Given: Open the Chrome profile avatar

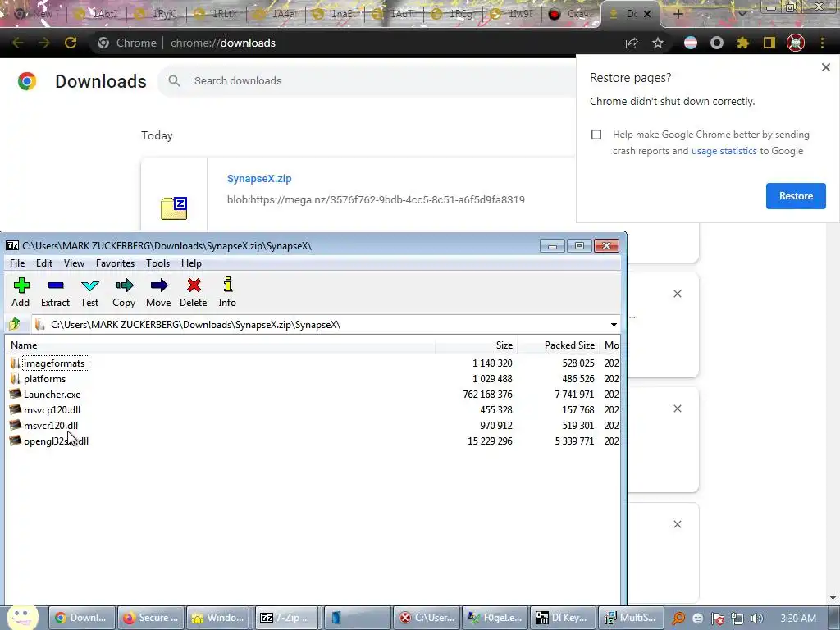Looking at the screenshot, I should pyautogui.click(x=796, y=43).
